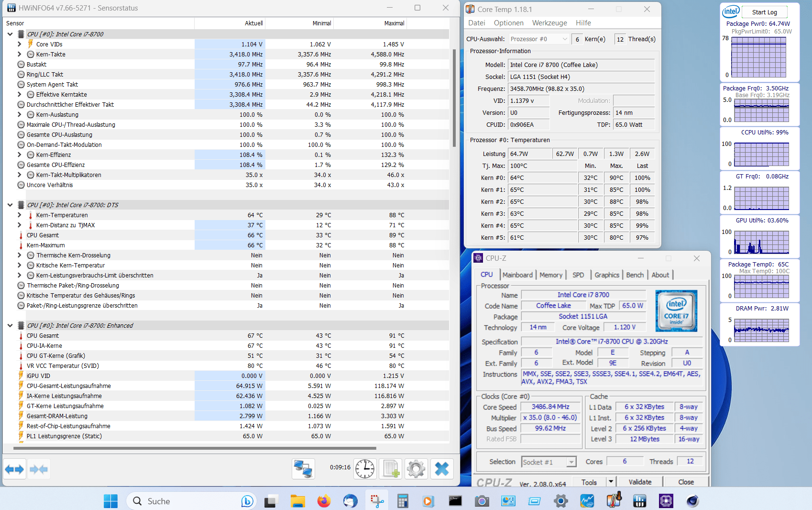Switch to the Bench tab in CPU-Z

pyautogui.click(x=635, y=275)
